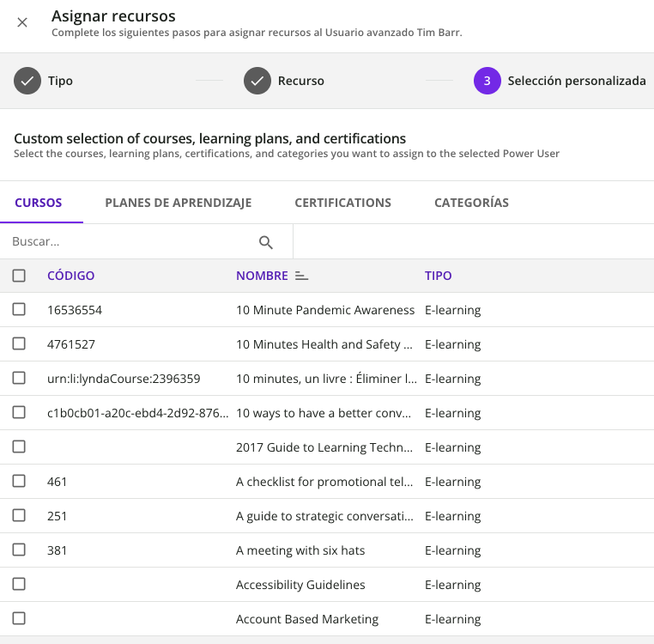The height and width of the screenshot is (644, 654).
Task: Check the Account Based Marketing course
Action: [x=19, y=618]
